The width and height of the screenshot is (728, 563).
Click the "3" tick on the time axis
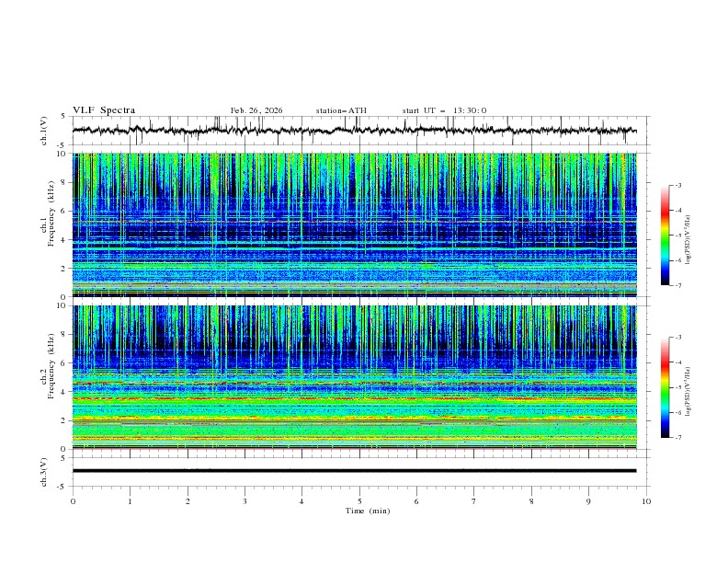[x=245, y=501]
